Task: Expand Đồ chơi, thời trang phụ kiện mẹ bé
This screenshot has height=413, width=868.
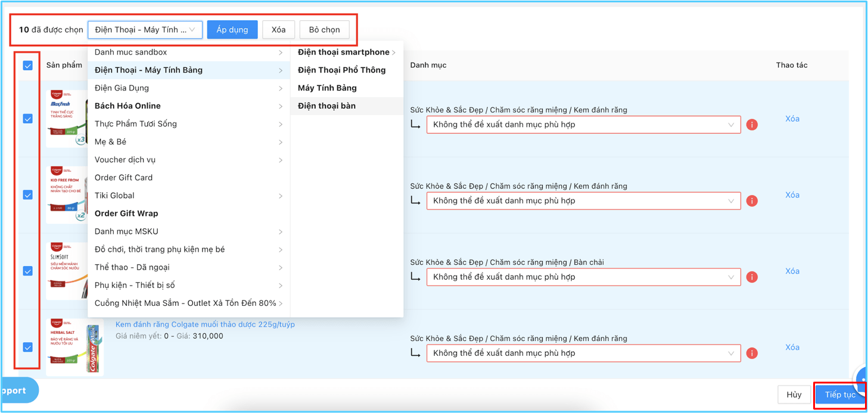Action: pos(188,249)
